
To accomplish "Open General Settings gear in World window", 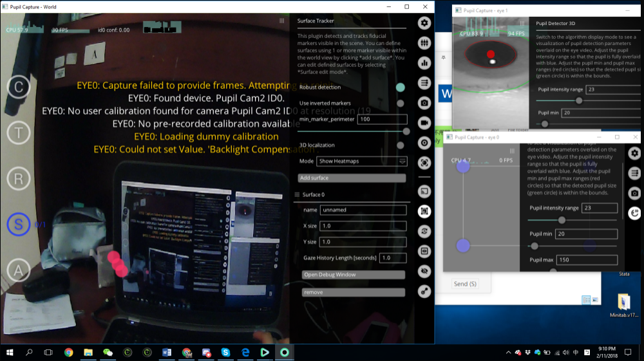I will [424, 23].
